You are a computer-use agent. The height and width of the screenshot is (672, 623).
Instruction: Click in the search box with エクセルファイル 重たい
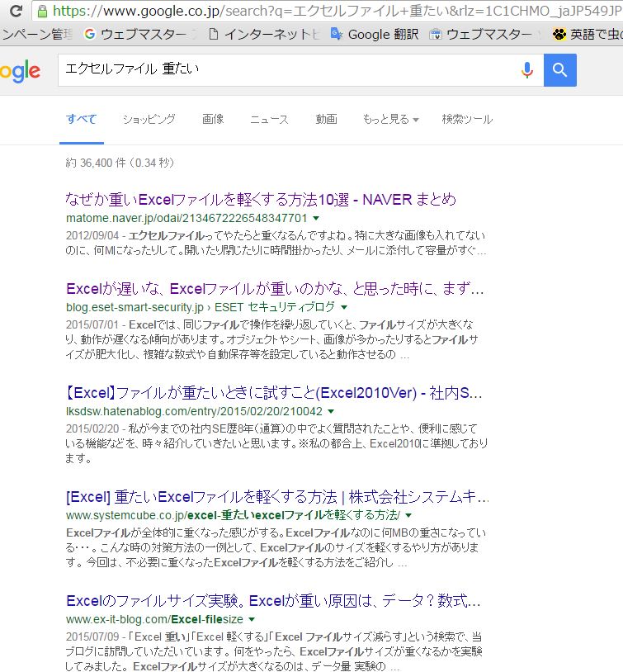(281, 71)
